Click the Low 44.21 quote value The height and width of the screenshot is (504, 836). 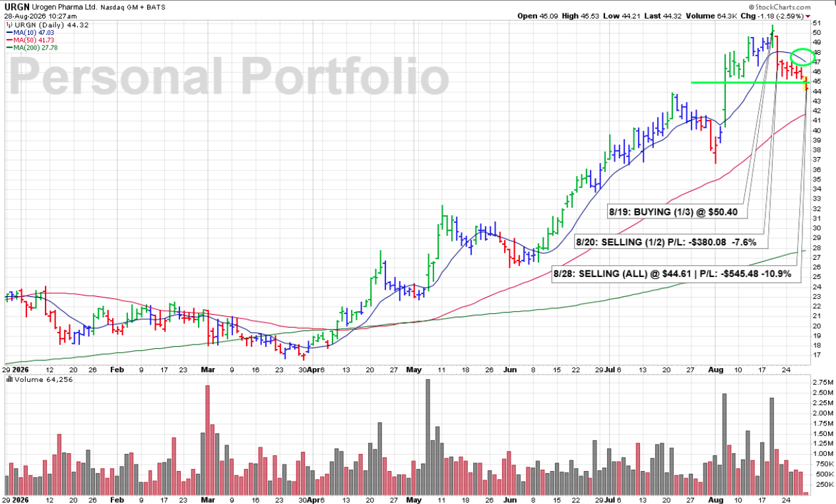[x=622, y=16]
